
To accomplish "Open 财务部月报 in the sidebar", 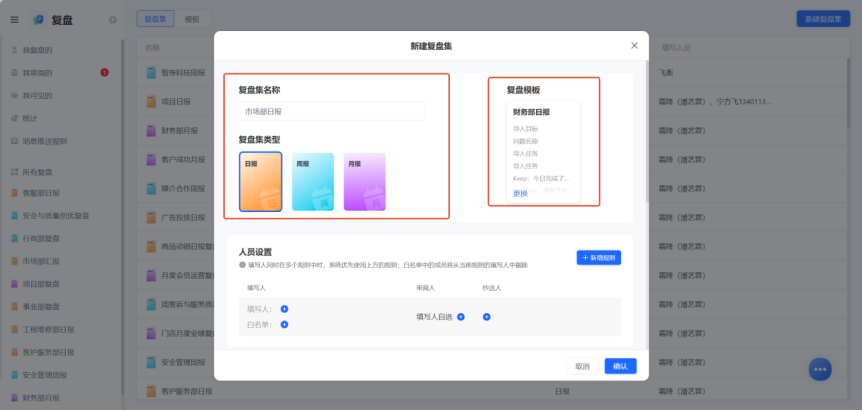I will point(41,398).
